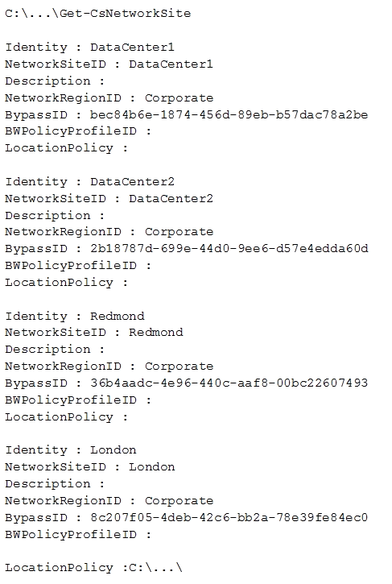The width and height of the screenshot is (392, 584).
Task: Click the DataCenter1 LocationPolicy label
Action: [59, 148]
